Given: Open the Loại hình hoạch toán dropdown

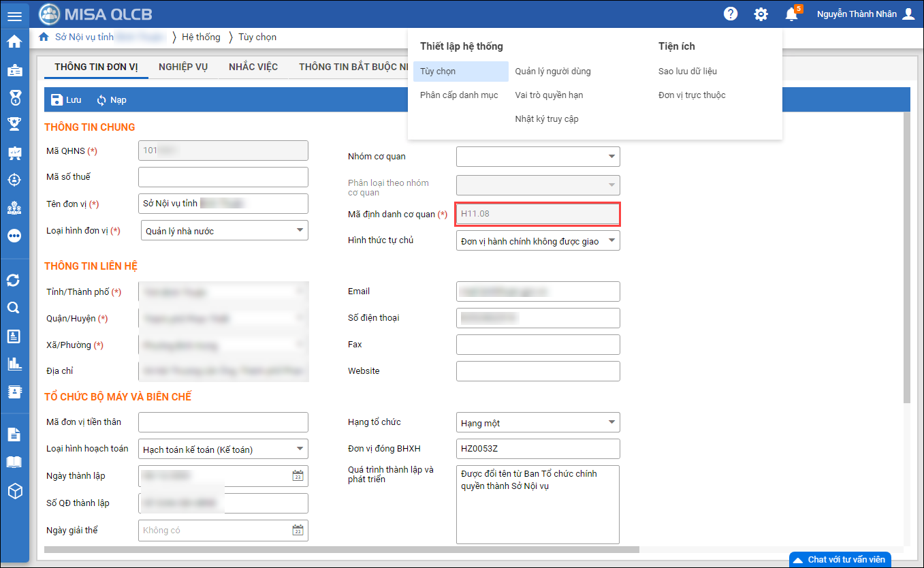Looking at the screenshot, I should pyautogui.click(x=300, y=449).
